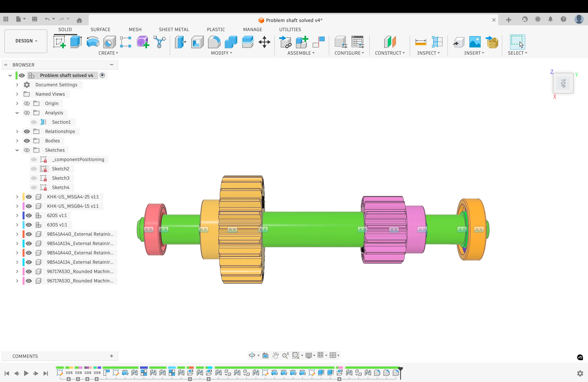This screenshot has height=382, width=588.
Task: Collapse the Sketches folder
Action: tap(17, 150)
